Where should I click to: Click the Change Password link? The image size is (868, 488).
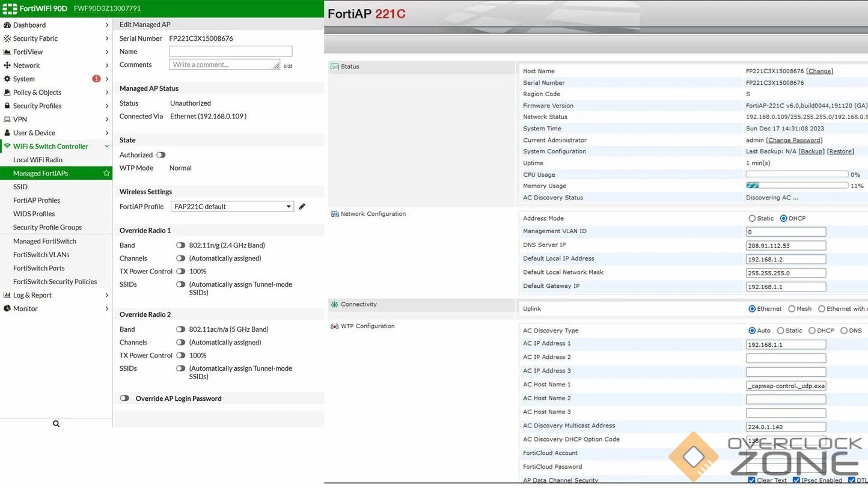(x=794, y=140)
